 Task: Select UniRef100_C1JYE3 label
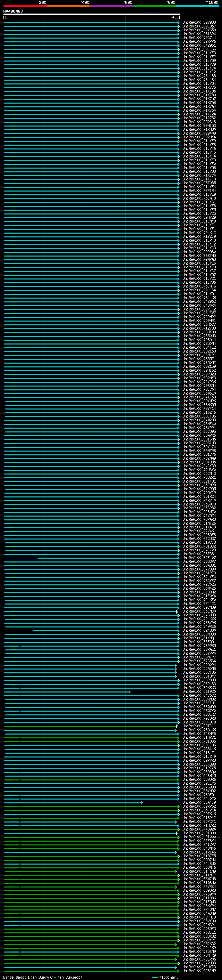point(199,53)
